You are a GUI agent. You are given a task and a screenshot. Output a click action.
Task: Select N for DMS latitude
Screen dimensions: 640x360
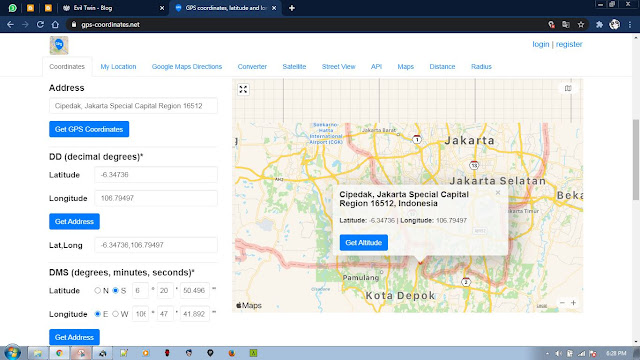tap(98, 291)
